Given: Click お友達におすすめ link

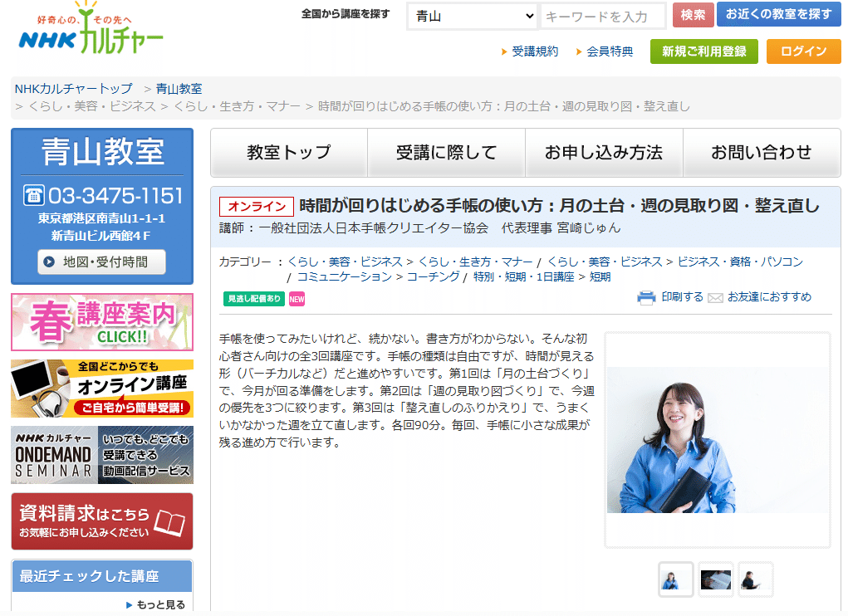Looking at the screenshot, I should [769, 296].
